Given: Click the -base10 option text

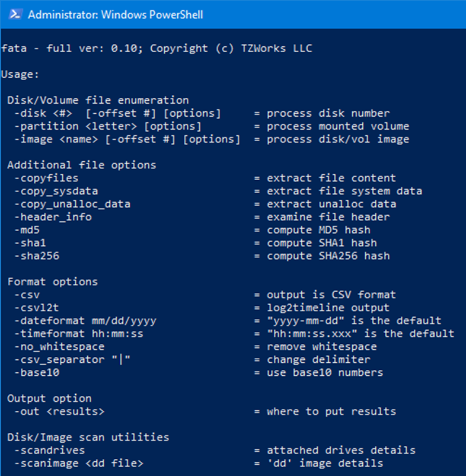Looking at the screenshot, I should coord(36,372).
